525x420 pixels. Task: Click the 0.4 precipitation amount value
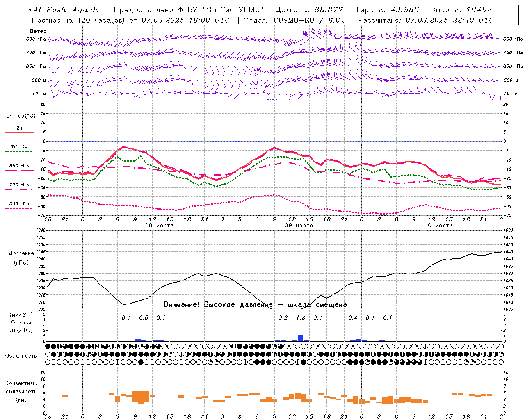[353, 317]
